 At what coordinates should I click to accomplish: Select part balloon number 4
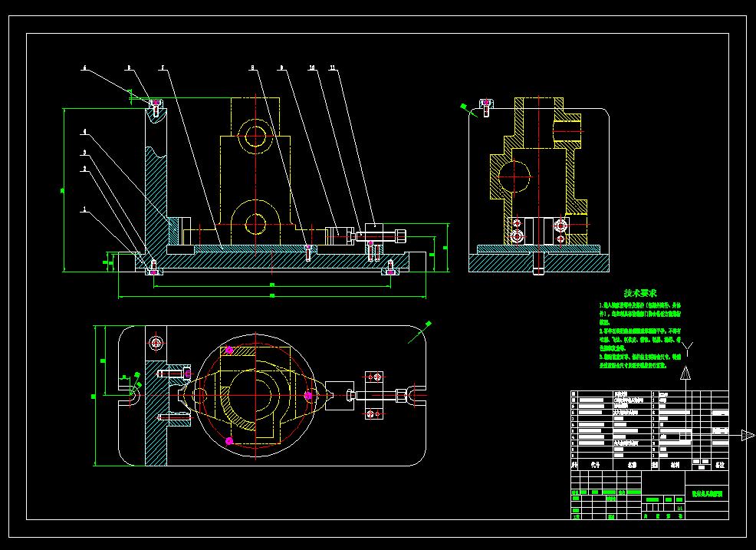pyautogui.click(x=85, y=131)
